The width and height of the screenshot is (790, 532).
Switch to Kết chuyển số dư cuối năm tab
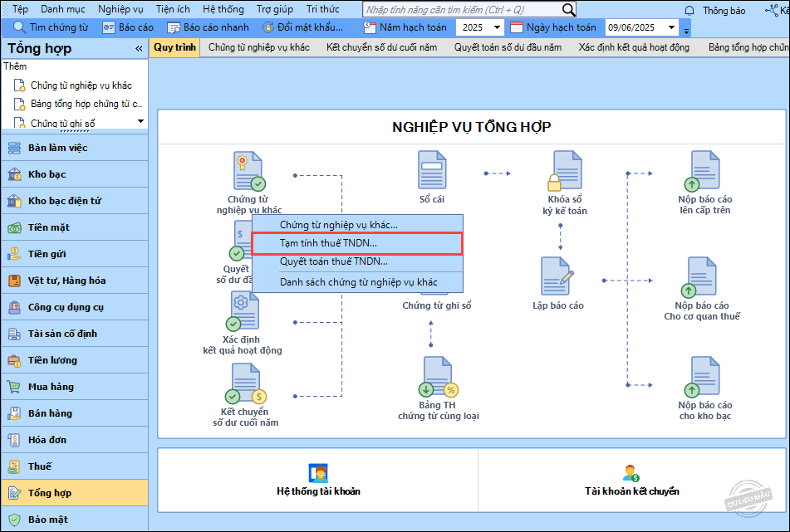[381, 47]
